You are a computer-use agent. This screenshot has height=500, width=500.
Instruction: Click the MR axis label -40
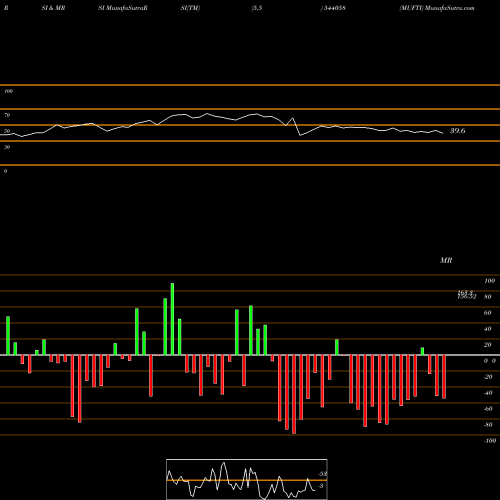[488, 393]
